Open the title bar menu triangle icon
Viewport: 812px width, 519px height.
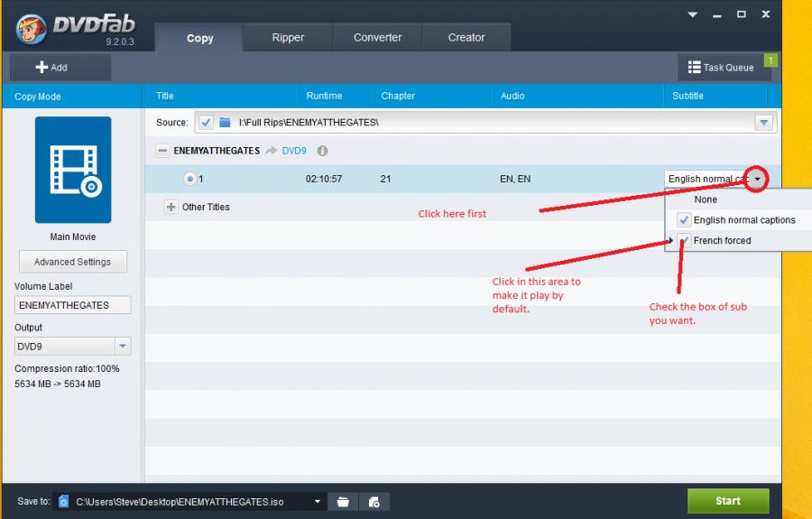(x=693, y=14)
